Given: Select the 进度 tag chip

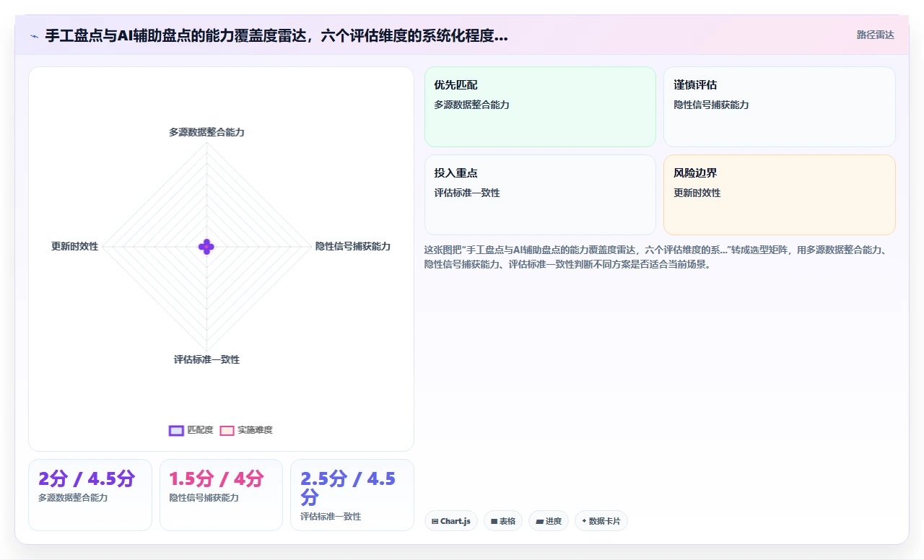Looking at the screenshot, I should coord(549,521).
